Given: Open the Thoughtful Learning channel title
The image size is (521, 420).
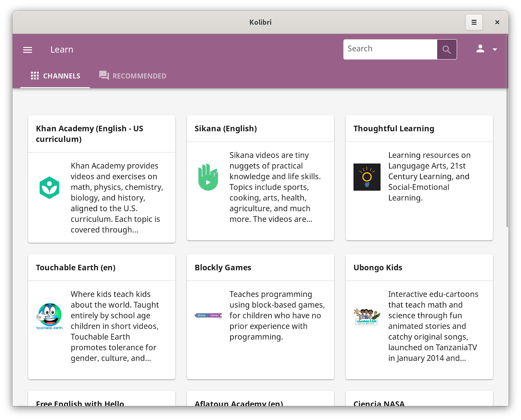Looking at the screenshot, I should pyautogui.click(x=394, y=129).
